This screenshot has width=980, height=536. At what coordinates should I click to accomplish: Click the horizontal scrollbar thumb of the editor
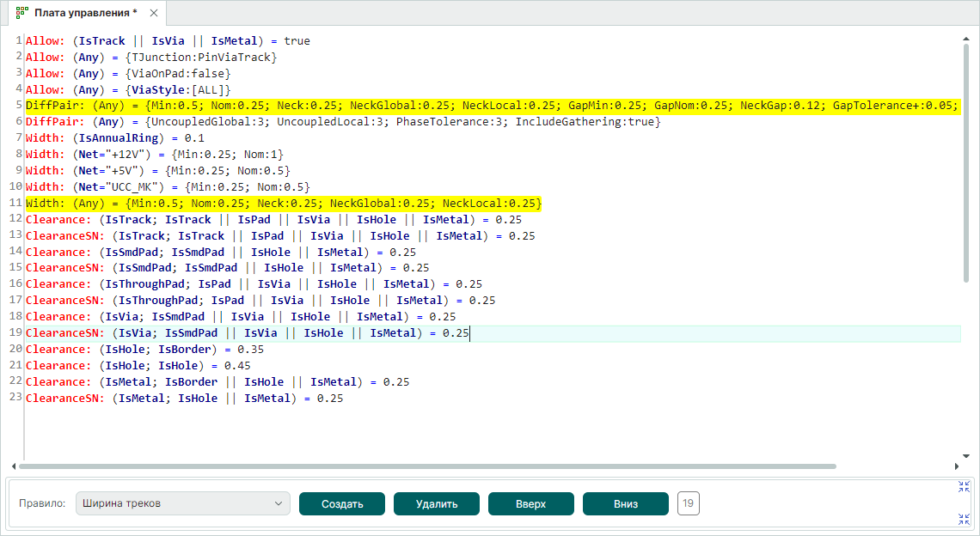click(427, 466)
